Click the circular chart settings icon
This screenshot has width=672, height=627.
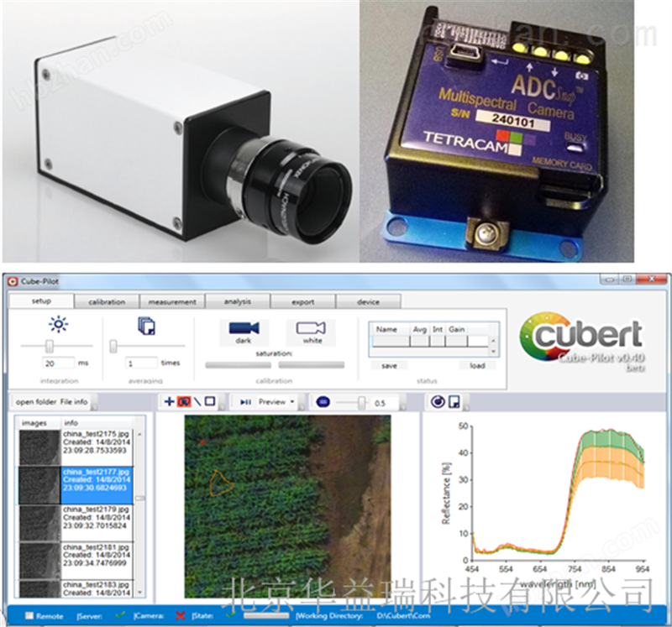[x=437, y=402]
